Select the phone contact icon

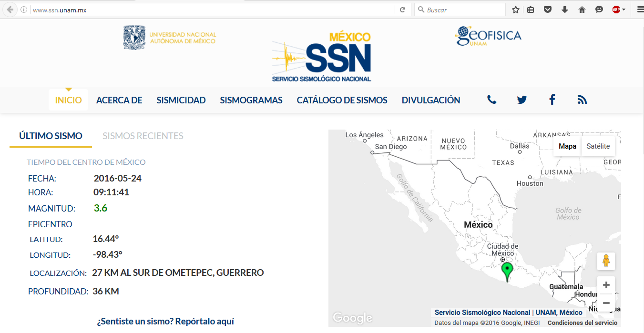point(491,100)
